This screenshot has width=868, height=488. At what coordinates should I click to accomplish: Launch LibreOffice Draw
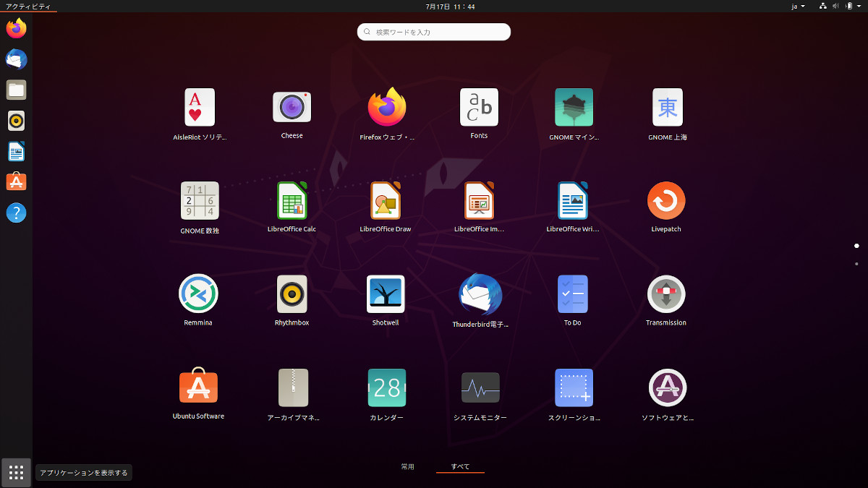[386, 200]
